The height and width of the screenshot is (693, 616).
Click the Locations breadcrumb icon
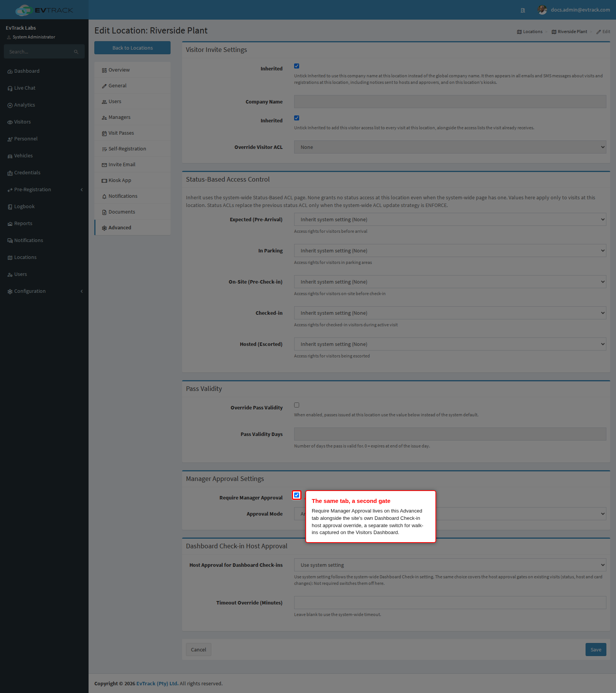[x=519, y=32]
